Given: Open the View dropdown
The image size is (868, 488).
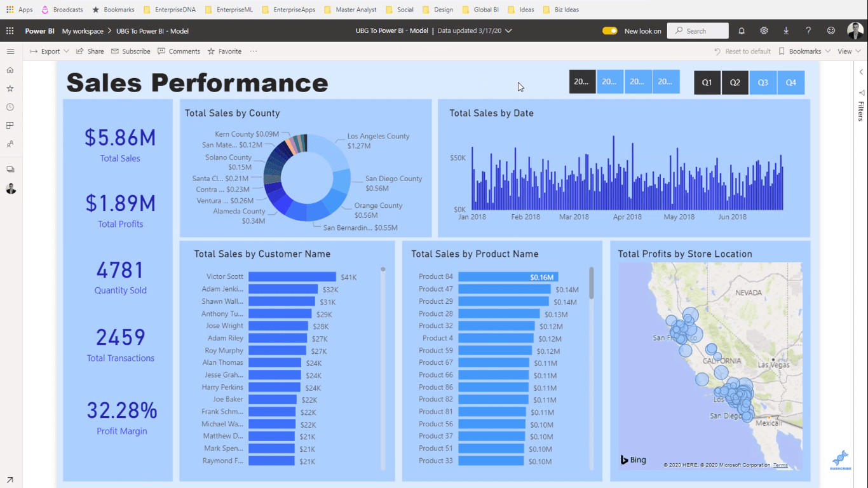Looking at the screenshot, I should [x=849, y=51].
